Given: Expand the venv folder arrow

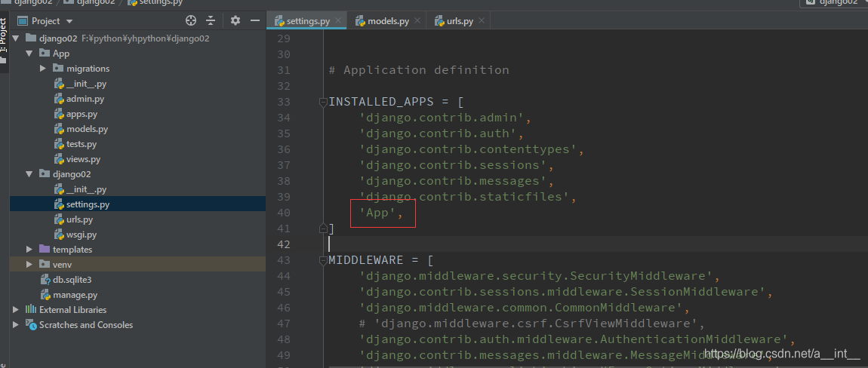Looking at the screenshot, I should point(29,265).
